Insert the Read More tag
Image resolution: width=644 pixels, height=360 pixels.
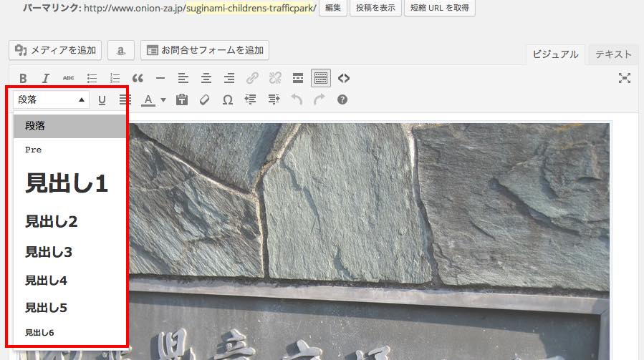[x=298, y=78]
